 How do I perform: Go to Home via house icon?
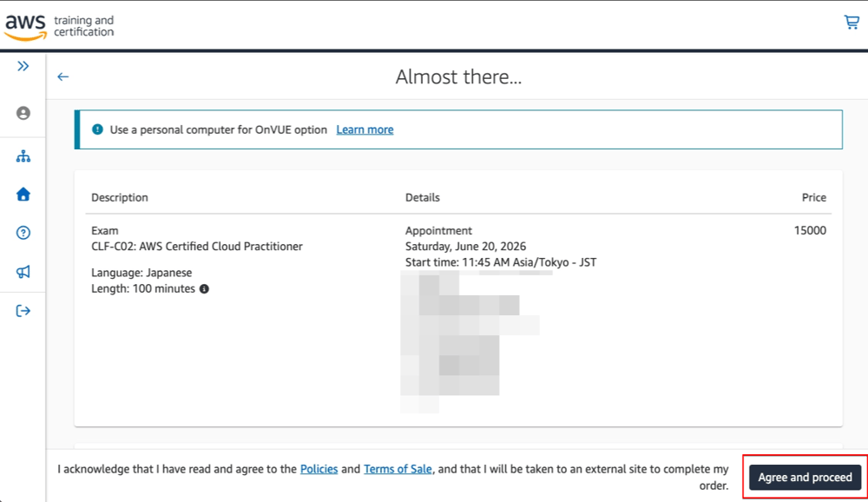click(23, 194)
